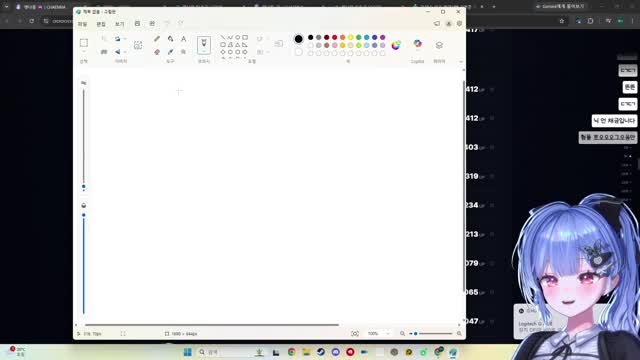
Task: Choose the red color swatch
Action: click(335, 38)
